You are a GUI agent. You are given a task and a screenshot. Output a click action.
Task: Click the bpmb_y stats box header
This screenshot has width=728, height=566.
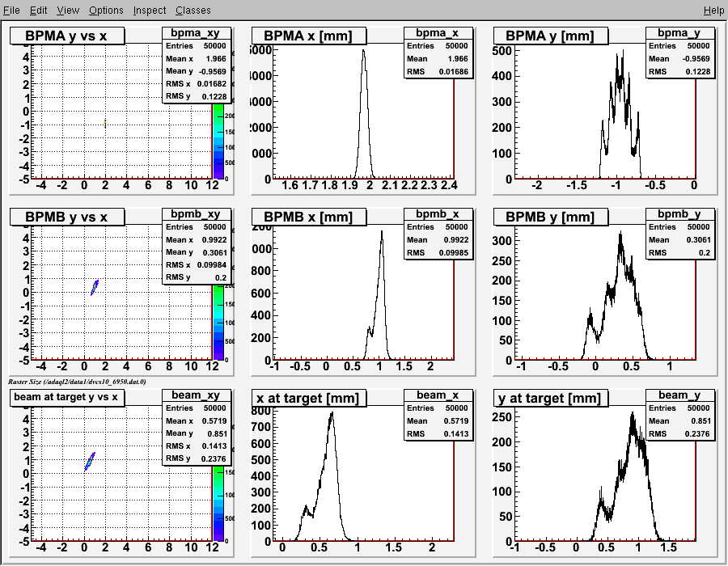[679, 214]
